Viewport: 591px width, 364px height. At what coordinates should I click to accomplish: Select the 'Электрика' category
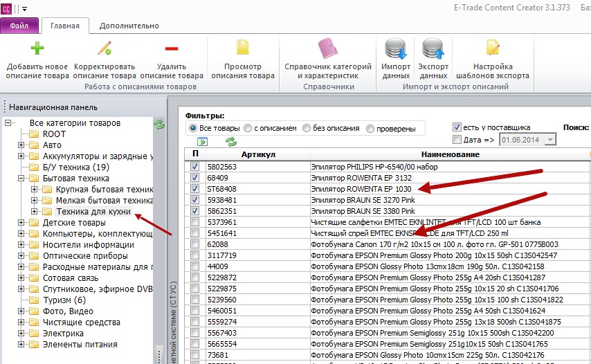[63, 334]
